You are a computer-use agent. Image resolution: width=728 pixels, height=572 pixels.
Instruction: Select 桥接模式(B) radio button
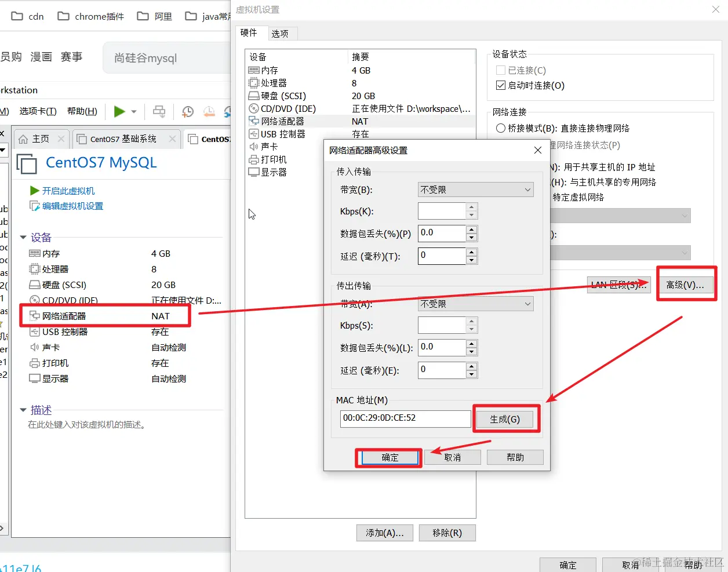(501, 128)
